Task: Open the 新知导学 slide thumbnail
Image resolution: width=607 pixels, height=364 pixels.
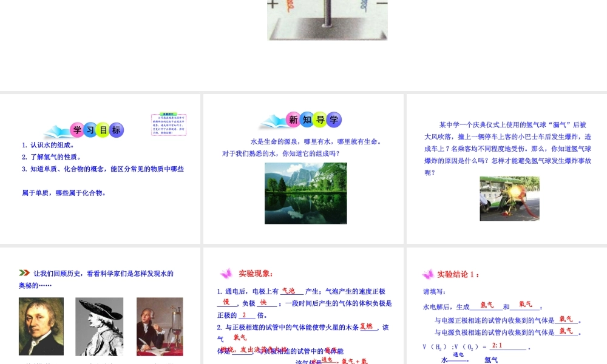Action: click(303, 169)
